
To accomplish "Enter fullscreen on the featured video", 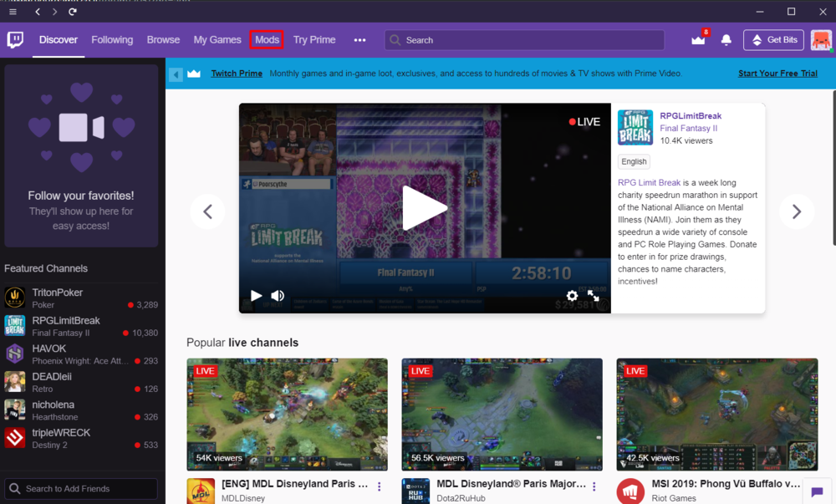I will (x=594, y=296).
